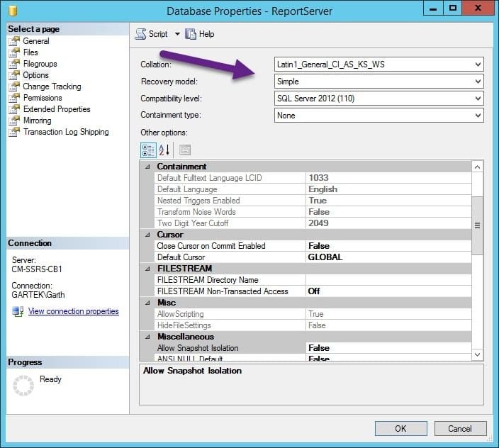Click the Two Digit Year Cutoff value 2049

pyautogui.click(x=318, y=223)
